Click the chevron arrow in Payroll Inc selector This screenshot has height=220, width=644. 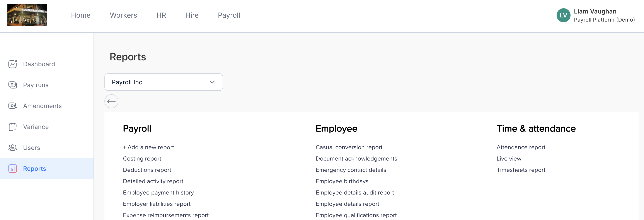(x=212, y=82)
